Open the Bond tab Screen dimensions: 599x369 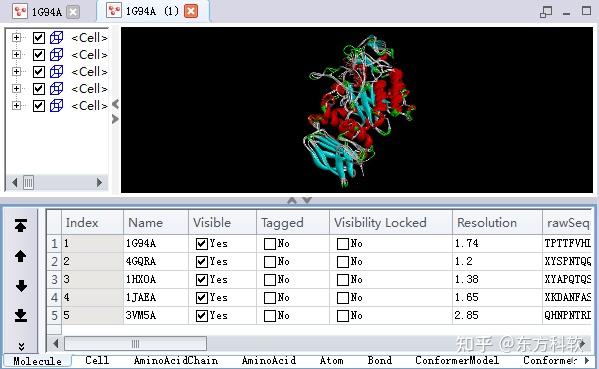(380, 360)
